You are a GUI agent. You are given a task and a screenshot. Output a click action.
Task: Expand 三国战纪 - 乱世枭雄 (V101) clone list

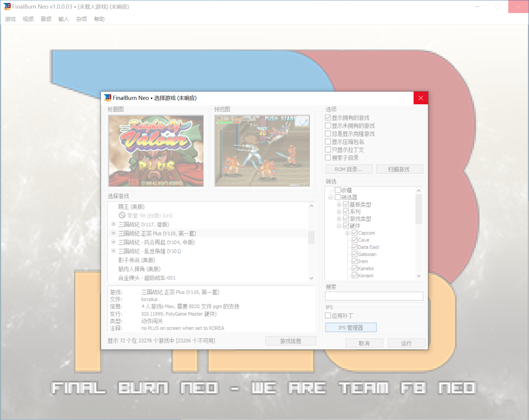point(113,250)
